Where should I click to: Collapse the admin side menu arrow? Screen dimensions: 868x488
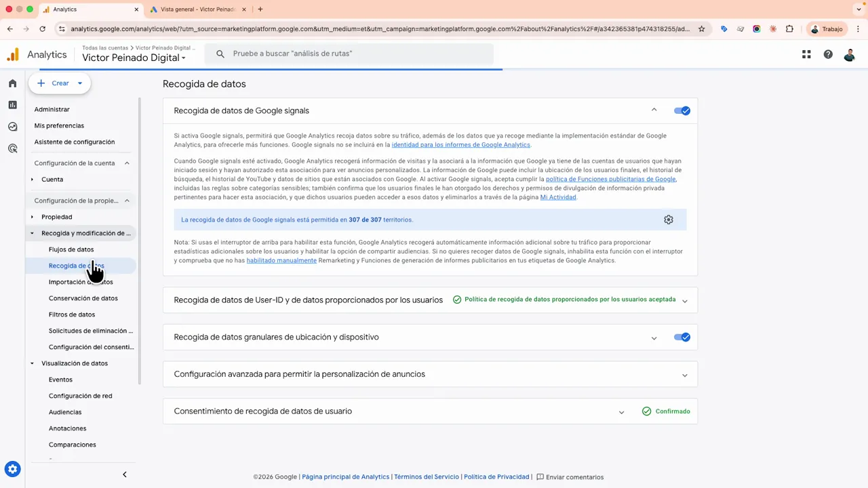pos(124,474)
